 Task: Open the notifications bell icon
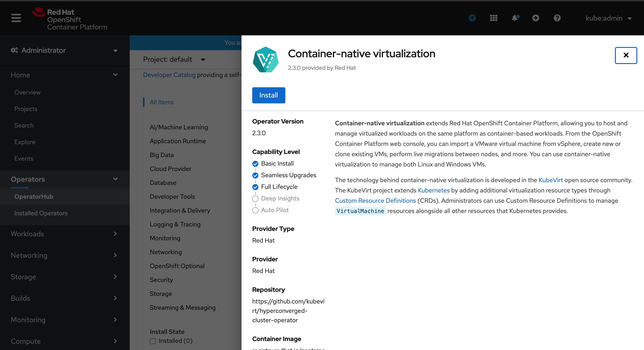click(515, 18)
